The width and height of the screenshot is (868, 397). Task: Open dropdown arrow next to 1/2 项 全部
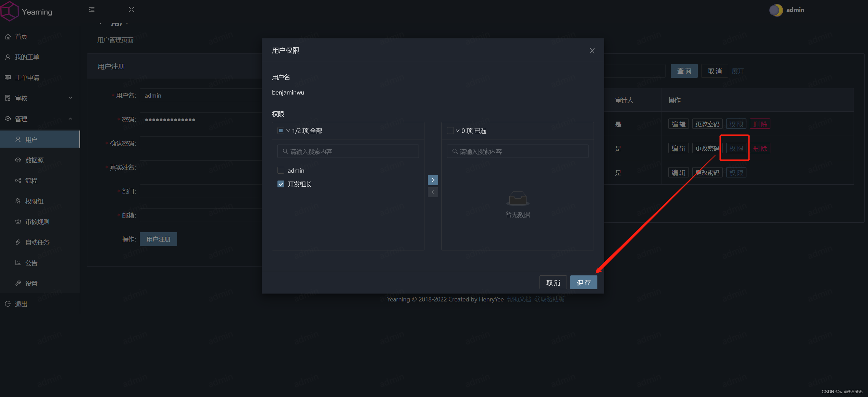coord(288,131)
